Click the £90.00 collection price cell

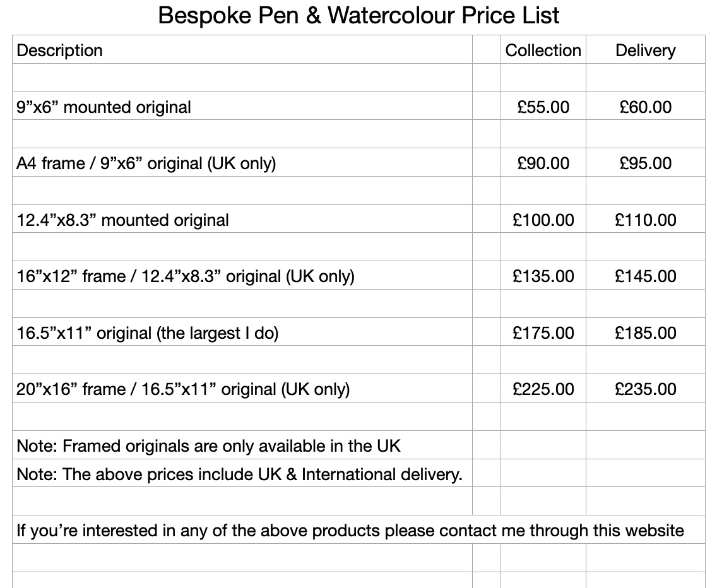point(543,163)
